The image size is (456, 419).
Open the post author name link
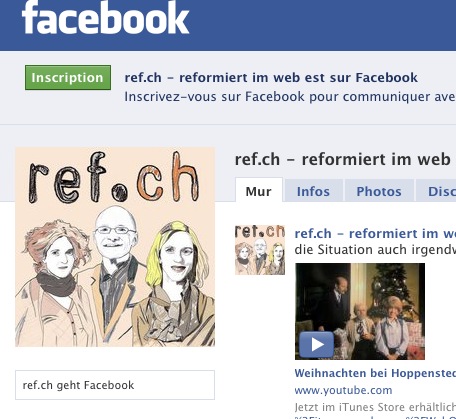coord(375,233)
